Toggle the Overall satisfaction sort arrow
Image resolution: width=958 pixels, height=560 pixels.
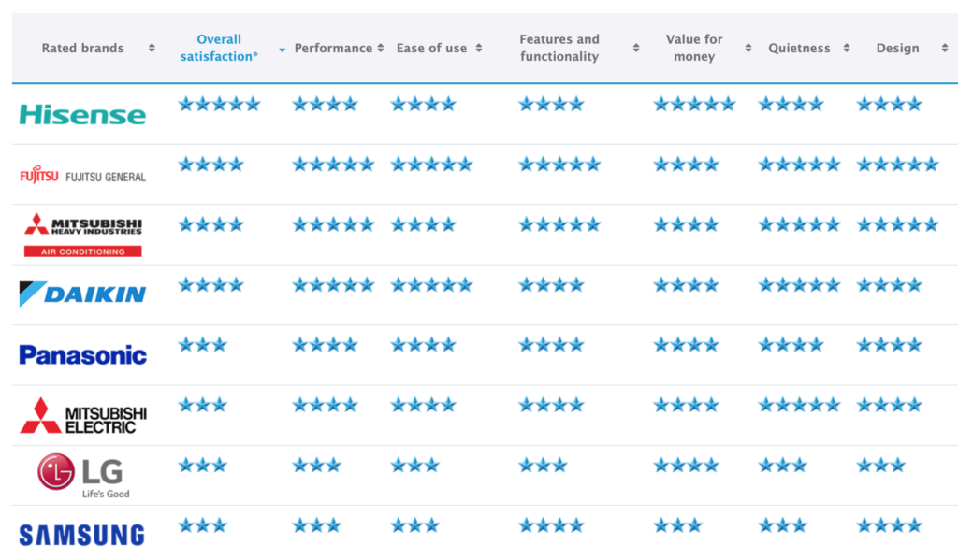tap(282, 50)
